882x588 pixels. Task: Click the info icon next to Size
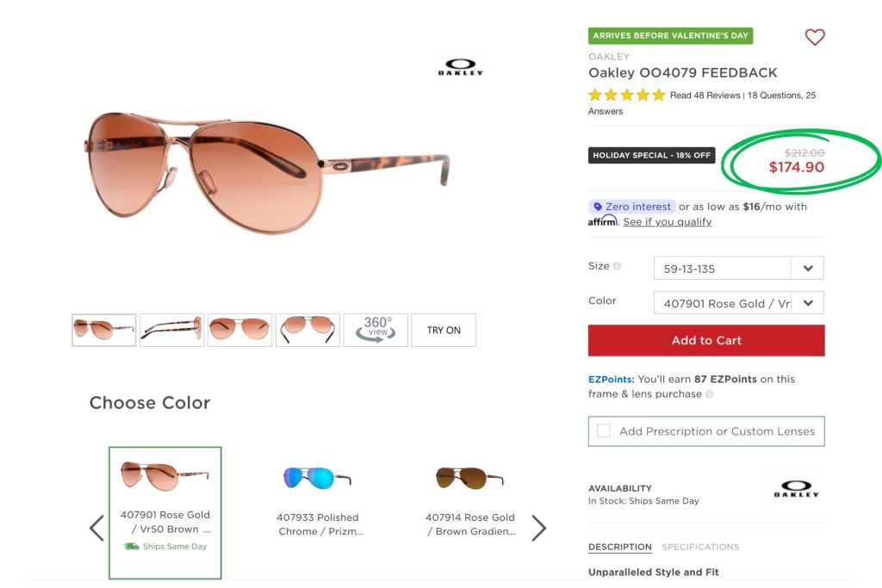(x=618, y=266)
